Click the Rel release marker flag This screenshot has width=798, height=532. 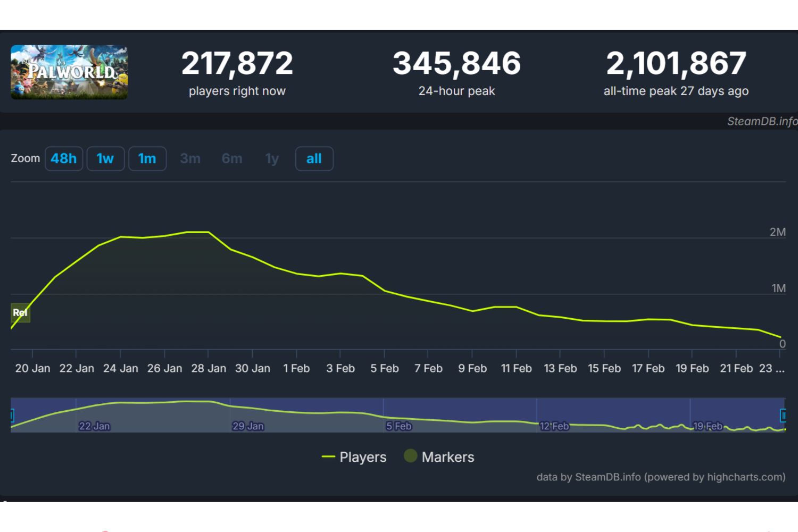(x=20, y=313)
